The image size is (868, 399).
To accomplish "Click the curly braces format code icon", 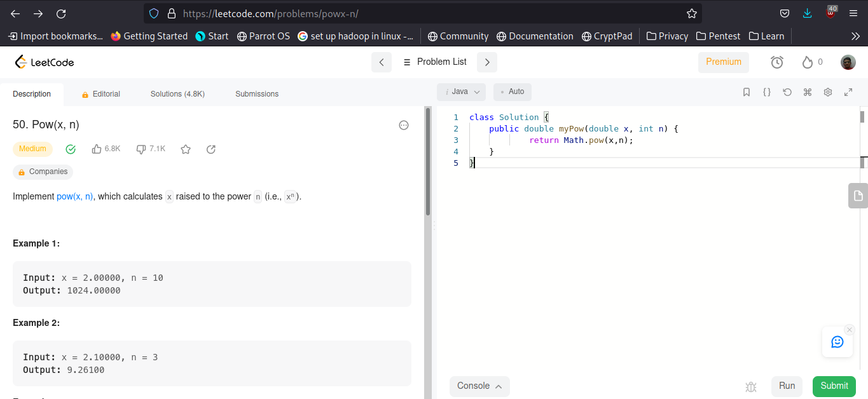I will pyautogui.click(x=767, y=92).
